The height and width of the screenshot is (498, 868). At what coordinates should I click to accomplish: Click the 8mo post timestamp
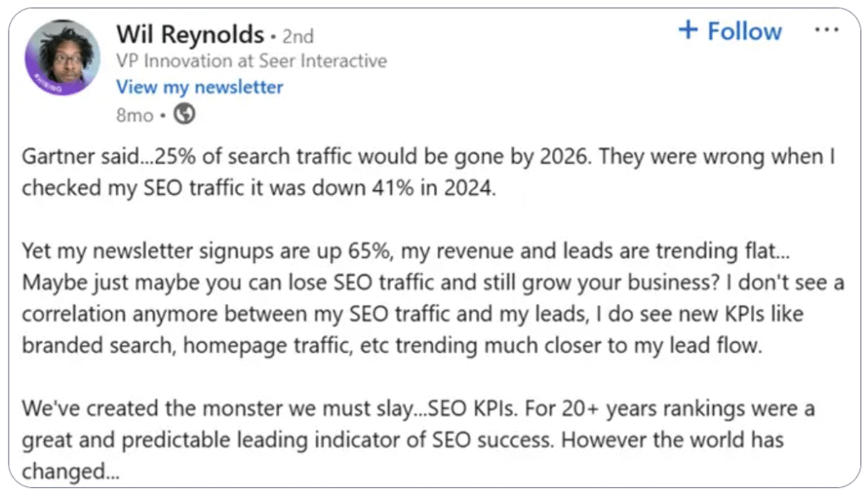[x=135, y=115]
